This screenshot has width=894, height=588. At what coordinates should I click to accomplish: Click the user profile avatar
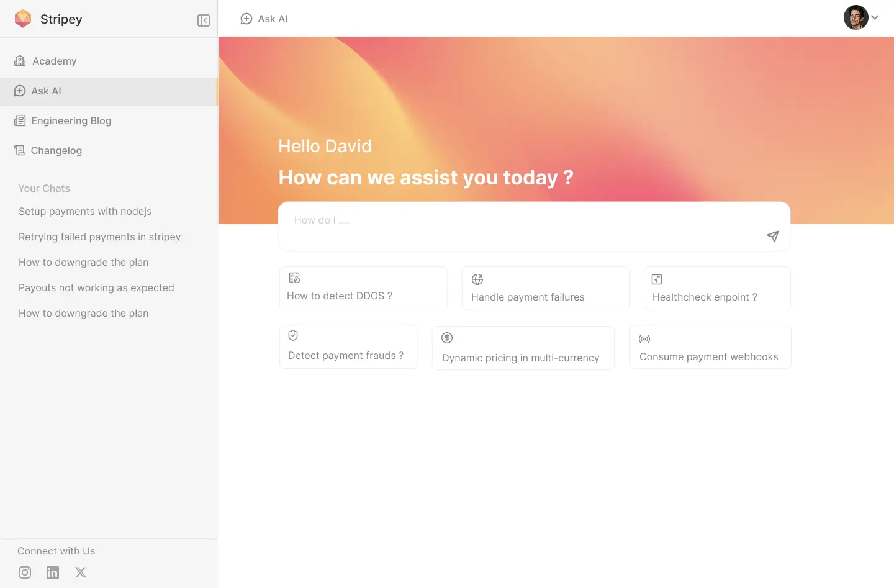(856, 17)
